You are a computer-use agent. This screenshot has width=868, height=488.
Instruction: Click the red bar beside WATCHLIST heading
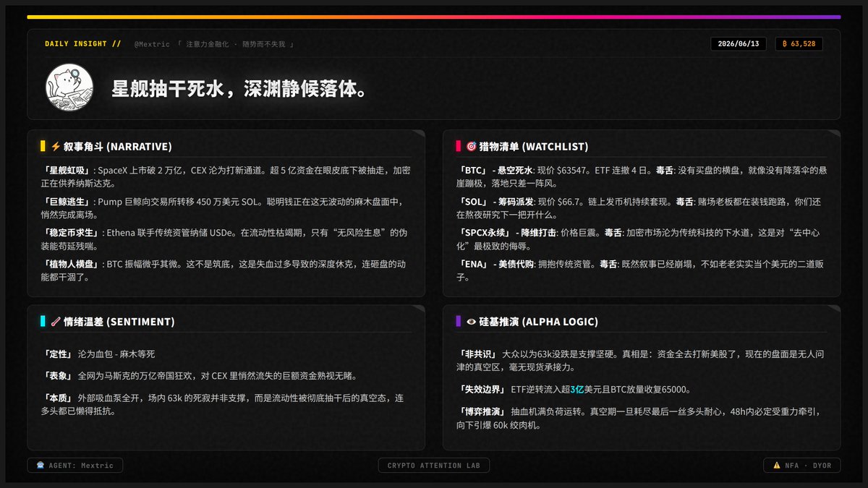tap(459, 147)
